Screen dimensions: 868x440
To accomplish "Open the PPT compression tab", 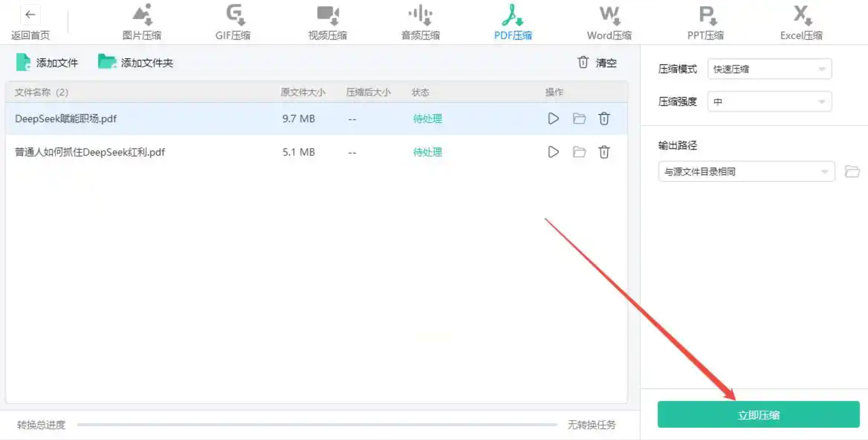I will 705,22.
